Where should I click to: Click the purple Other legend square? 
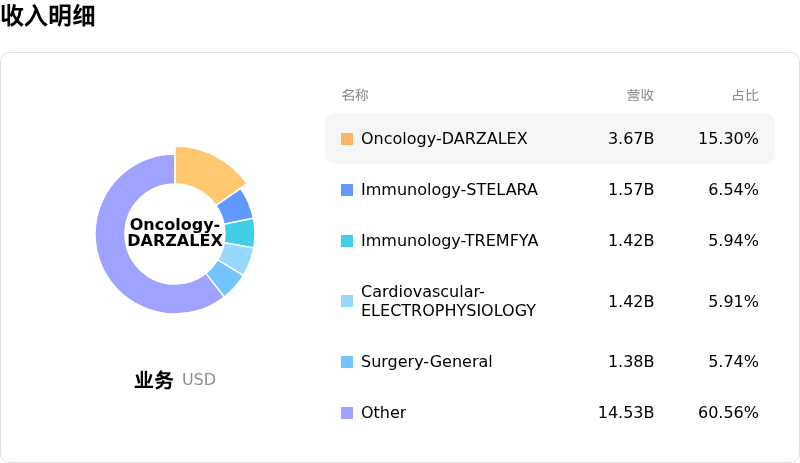[347, 413]
